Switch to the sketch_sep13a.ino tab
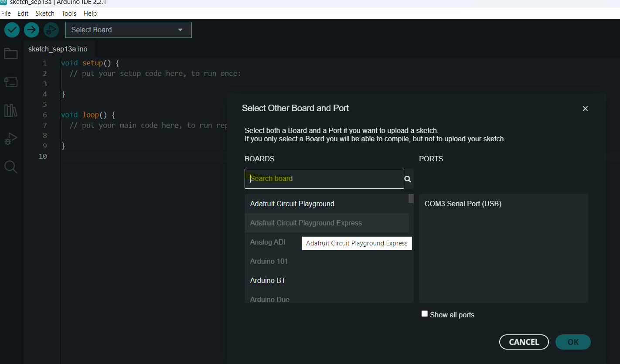620x364 pixels. pyautogui.click(x=58, y=49)
